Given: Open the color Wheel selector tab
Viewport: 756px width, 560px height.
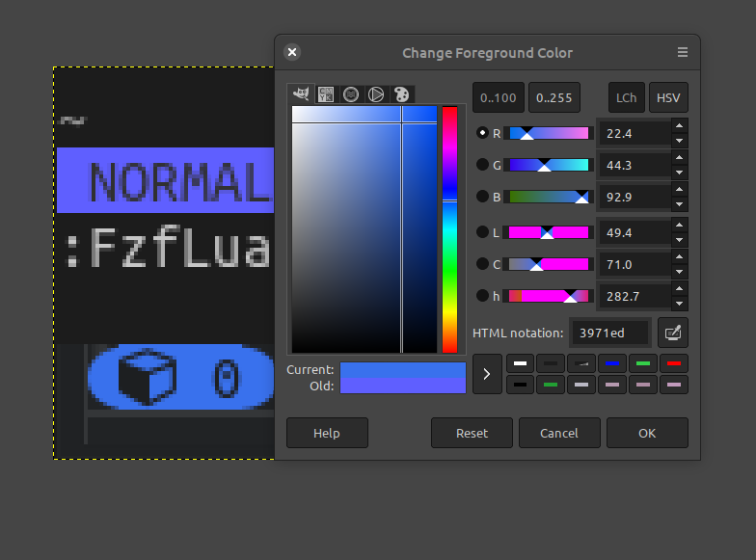Looking at the screenshot, I should point(376,94).
